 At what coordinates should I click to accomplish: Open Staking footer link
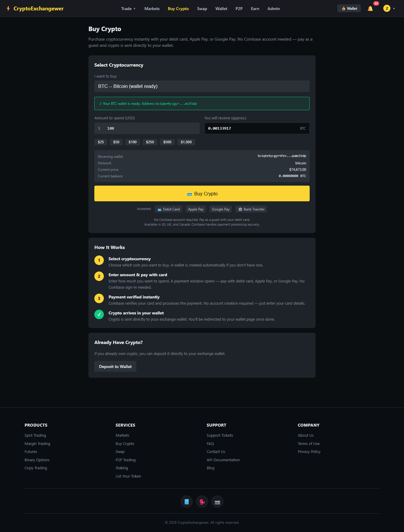tap(122, 468)
